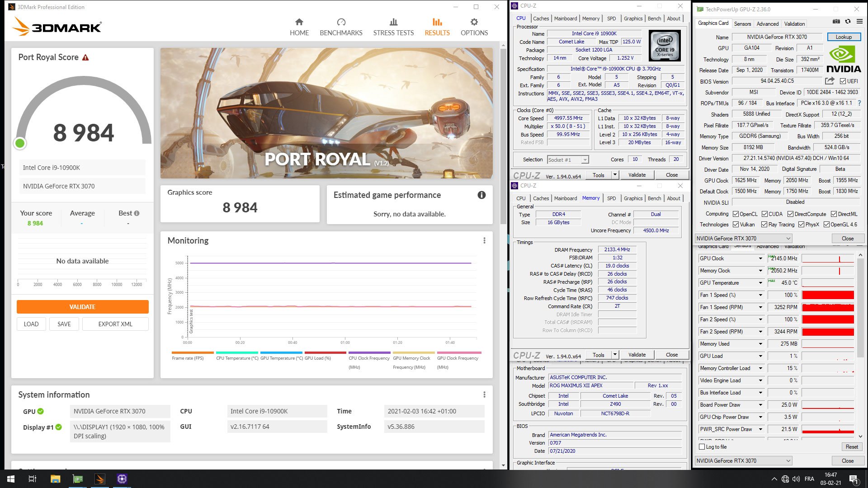
Task: Open the Monitoring panel three-dot menu
Action: point(484,240)
